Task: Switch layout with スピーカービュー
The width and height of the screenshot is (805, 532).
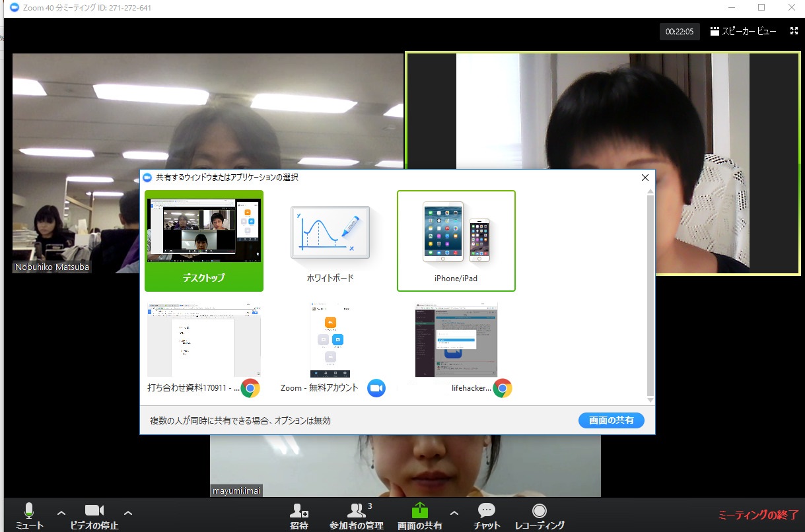Action: [x=743, y=31]
